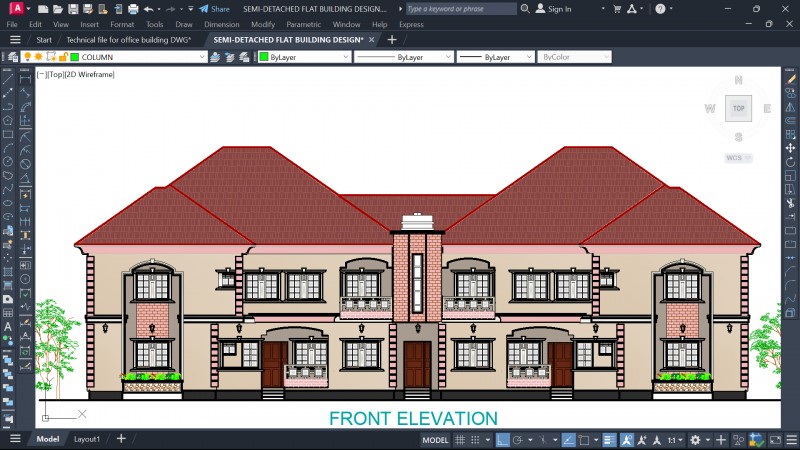The width and height of the screenshot is (800, 450).
Task: Select the Revision Cloud tool
Action: point(8,176)
